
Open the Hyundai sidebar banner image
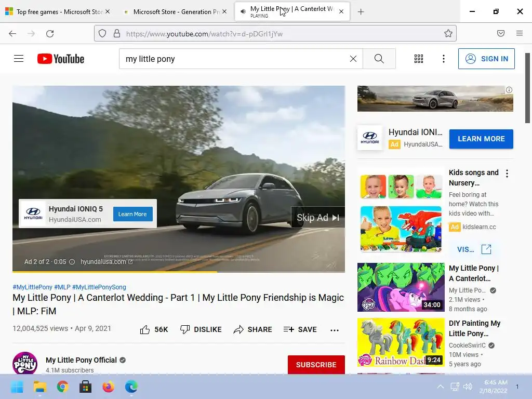click(x=435, y=98)
